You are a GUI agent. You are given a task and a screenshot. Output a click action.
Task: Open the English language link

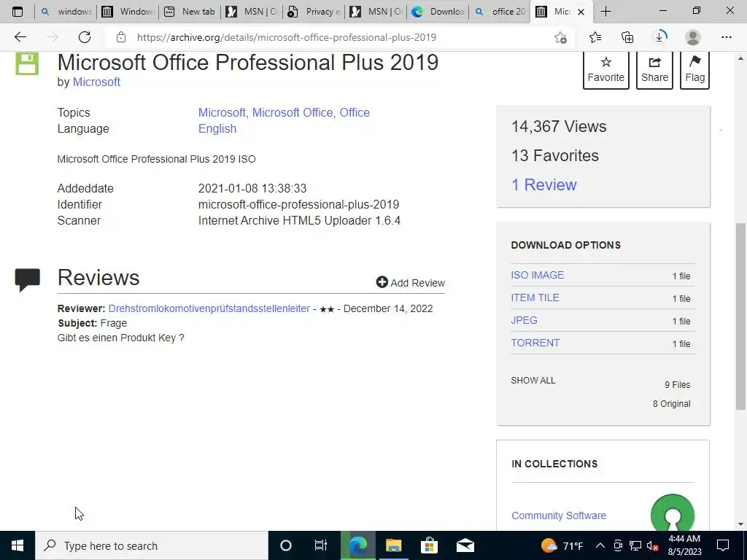(x=217, y=128)
